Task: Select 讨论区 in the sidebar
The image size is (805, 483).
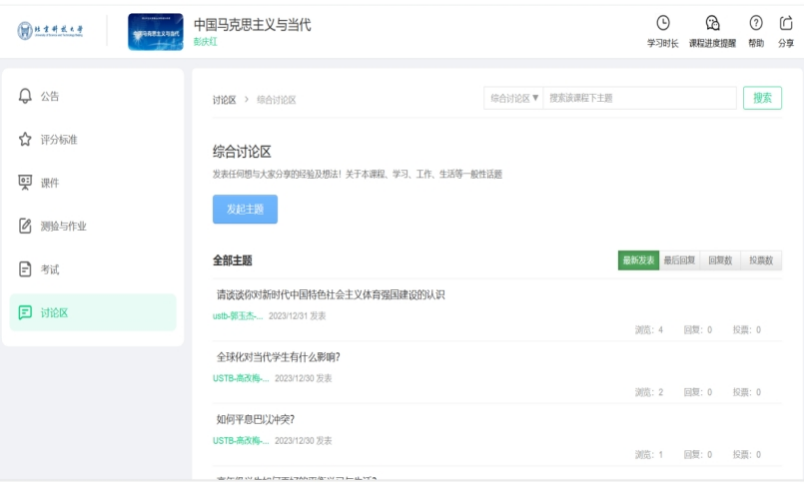Action: 54,313
